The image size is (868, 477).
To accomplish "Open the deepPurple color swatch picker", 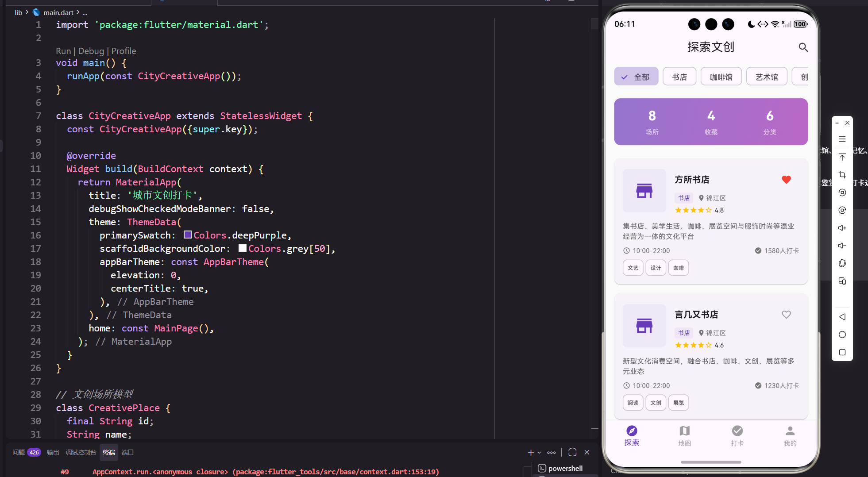I will point(188,235).
